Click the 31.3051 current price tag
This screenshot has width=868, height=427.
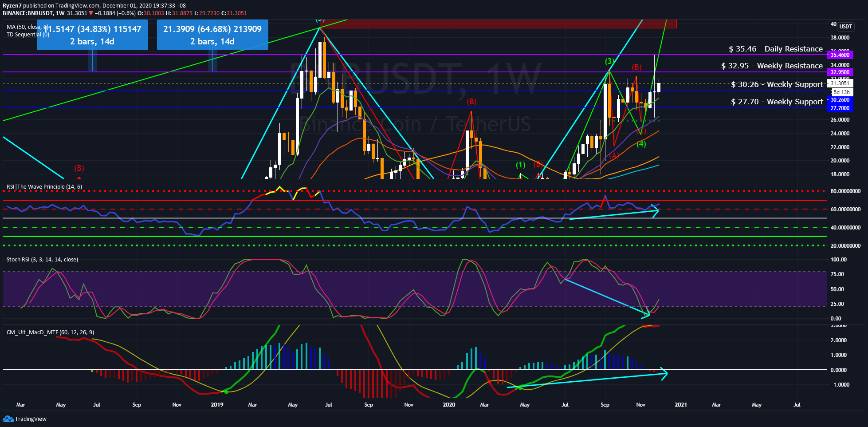[x=840, y=83]
